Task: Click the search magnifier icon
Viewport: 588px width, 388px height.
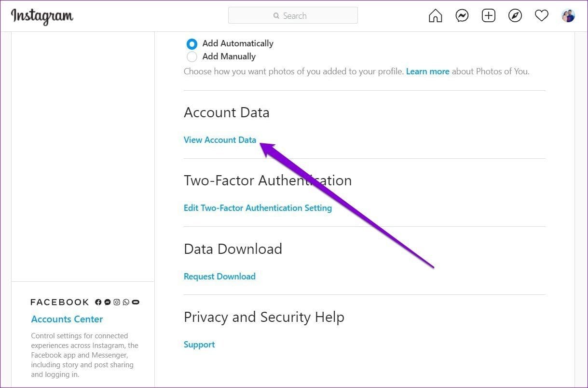Action: tap(276, 16)
